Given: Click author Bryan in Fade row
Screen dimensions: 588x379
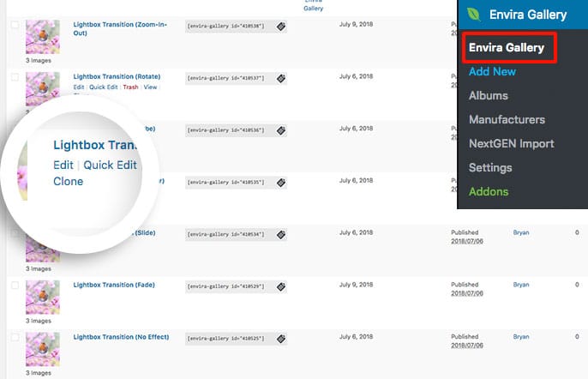Looking at the screenshot, I should pos(521,285).
